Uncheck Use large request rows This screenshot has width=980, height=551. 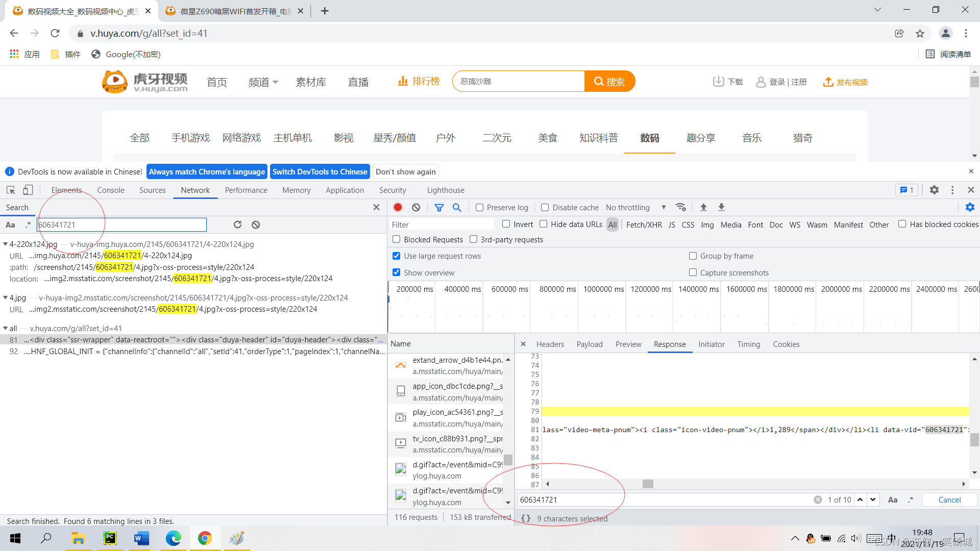[x=397, y=256]
